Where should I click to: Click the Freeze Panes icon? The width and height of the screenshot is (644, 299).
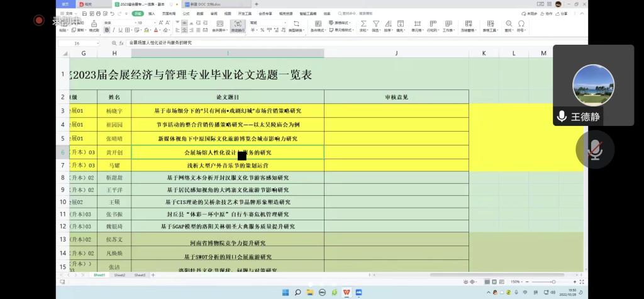pos(467,24)
